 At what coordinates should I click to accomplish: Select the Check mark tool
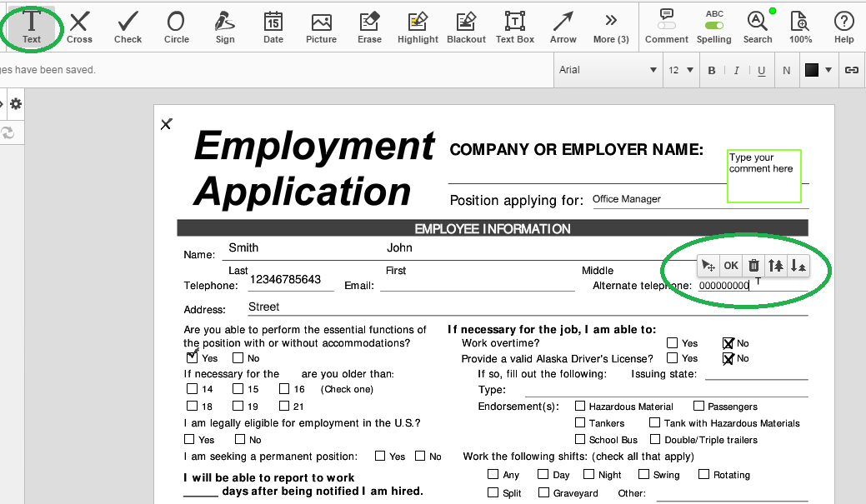pos(128,27)
